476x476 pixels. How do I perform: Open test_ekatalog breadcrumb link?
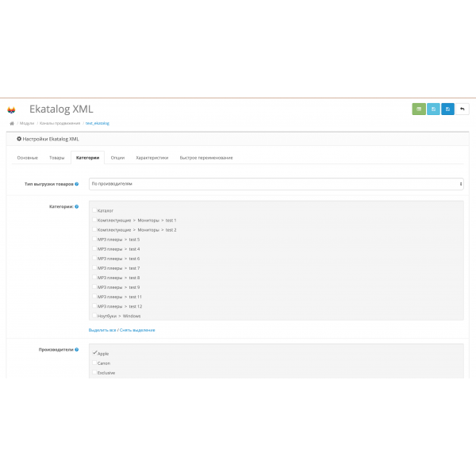click(x=97, y=123)
